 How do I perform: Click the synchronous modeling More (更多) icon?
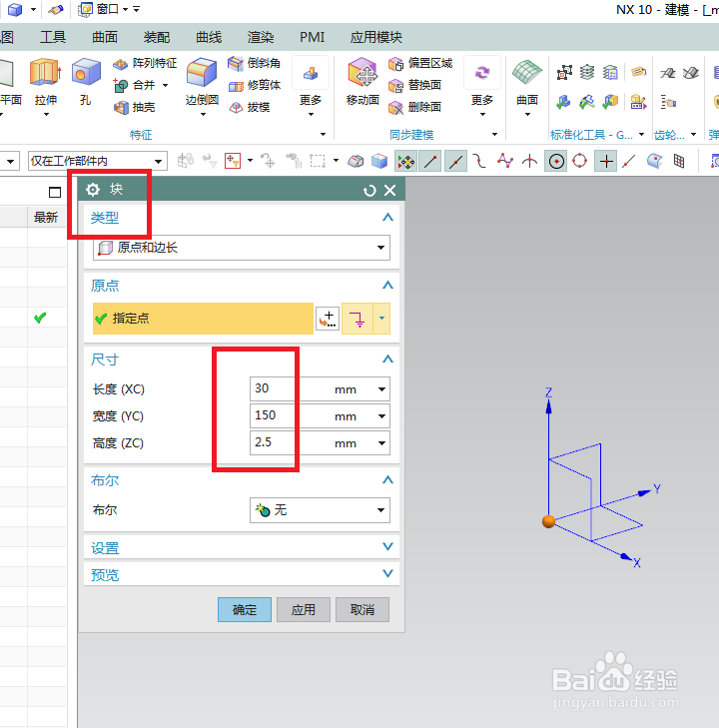click(x=482, y=73)
